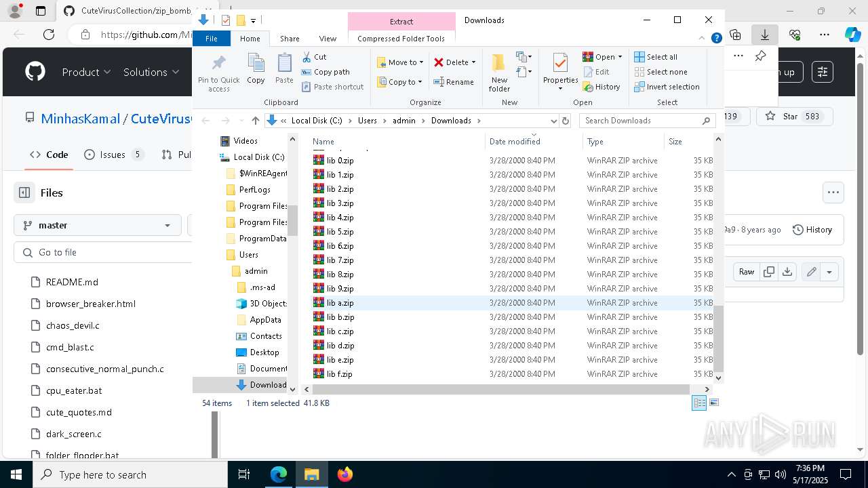Screen dimensions: 868x488
Task: Click the History ribbon button
Action: pyautogui.click(x=601, y=87)
